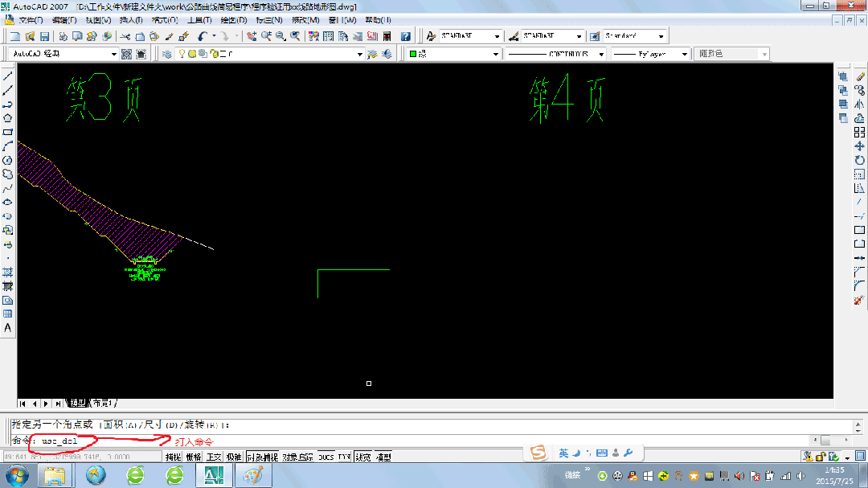Click the Cut scissors icon
This screenshot has height=488, width=868.
[125, 36]
